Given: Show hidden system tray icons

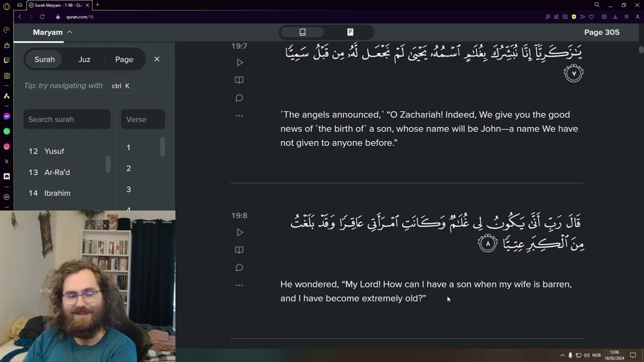Looking at the screenshot, I should tap(562, 355).
